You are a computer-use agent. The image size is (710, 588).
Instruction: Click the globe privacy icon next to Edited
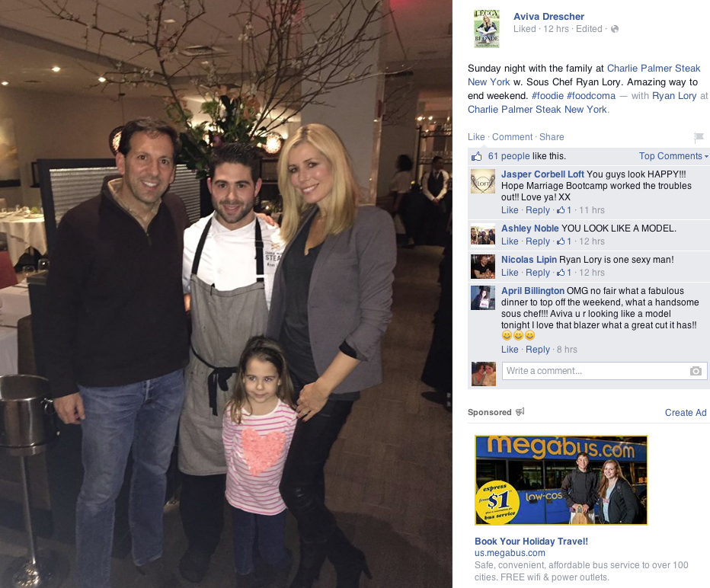[x=615, y=29]
